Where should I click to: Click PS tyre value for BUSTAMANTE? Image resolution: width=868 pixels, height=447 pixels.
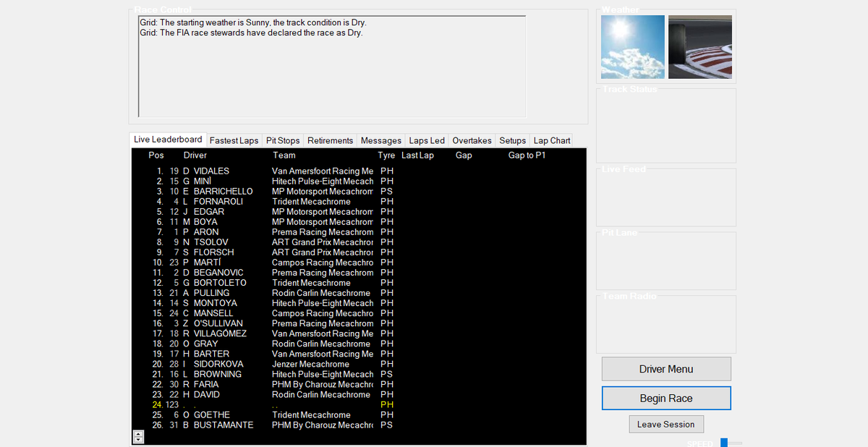(386, 424)
